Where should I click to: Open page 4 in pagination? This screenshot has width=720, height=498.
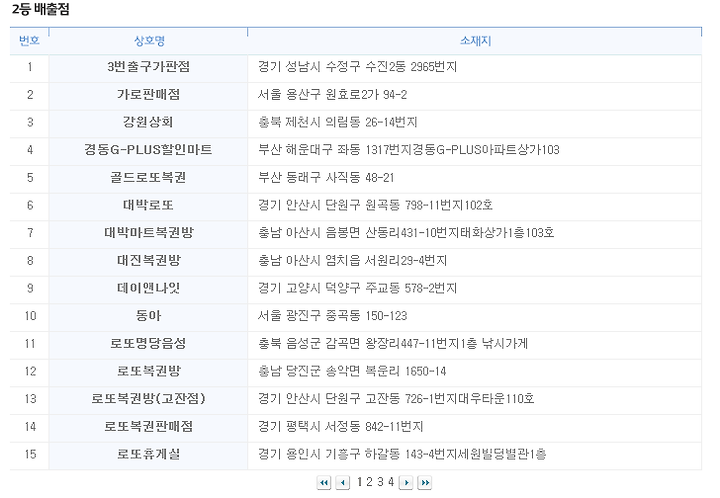[x=391, y=482]
